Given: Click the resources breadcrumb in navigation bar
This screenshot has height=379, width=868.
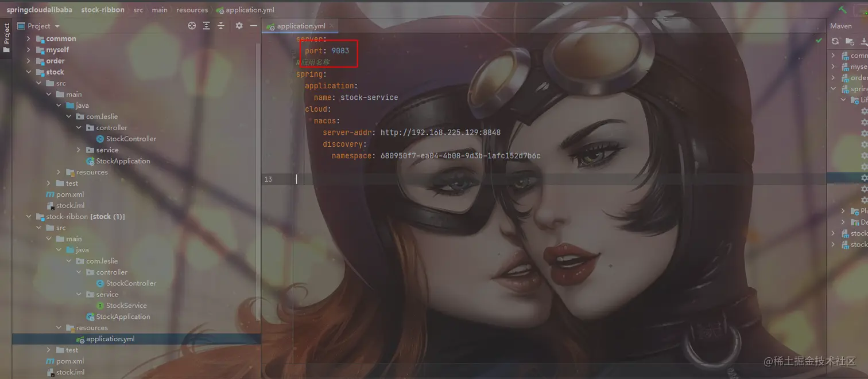Looking at the screenshot, I should pyautogui.click(x=192, y=10).
